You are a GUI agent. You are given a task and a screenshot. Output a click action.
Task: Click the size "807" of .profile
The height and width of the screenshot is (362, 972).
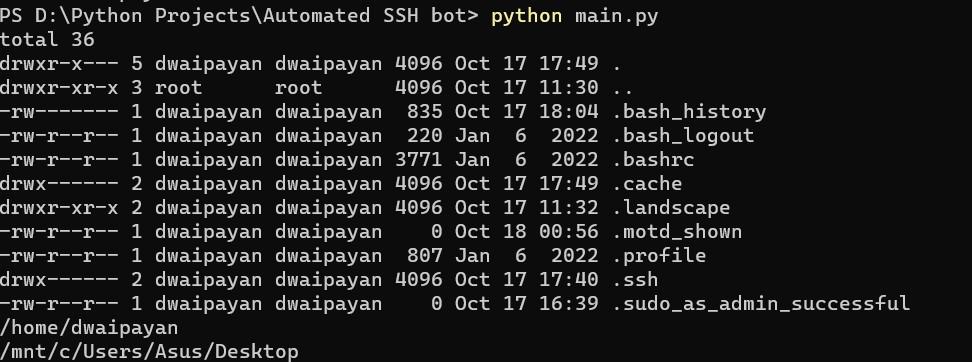click(425, 256)
